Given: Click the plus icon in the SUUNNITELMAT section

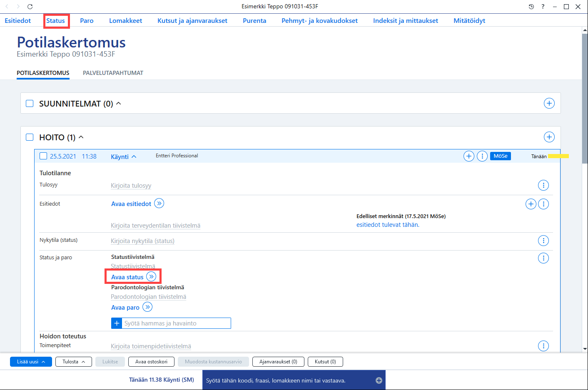Looking at the screenshot, I should pos(549,103).
